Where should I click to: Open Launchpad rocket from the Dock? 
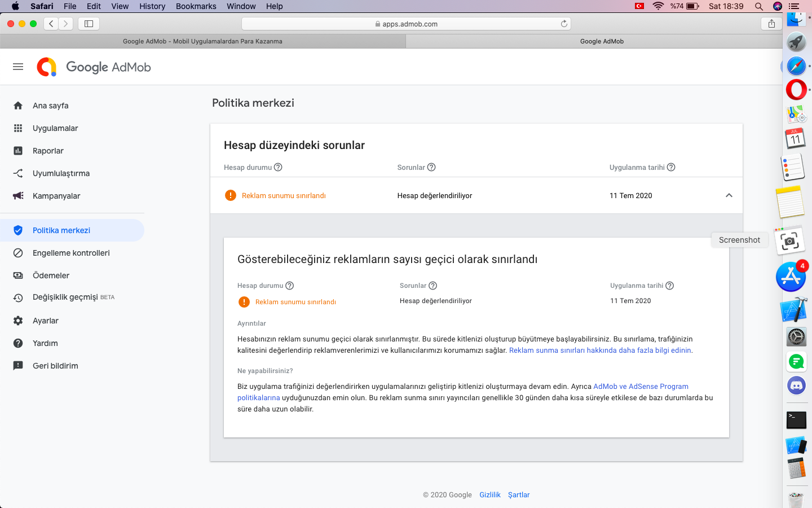click(x=796, y=42)
